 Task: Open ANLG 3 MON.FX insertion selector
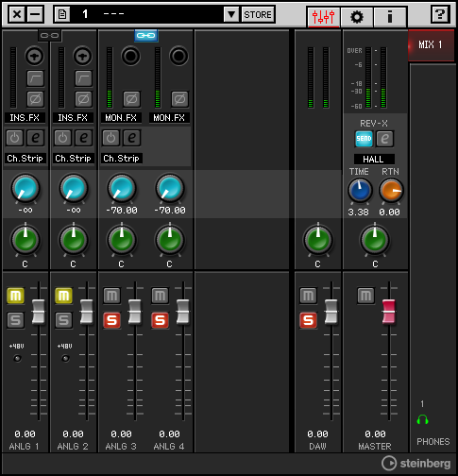(x=121, y=118)
